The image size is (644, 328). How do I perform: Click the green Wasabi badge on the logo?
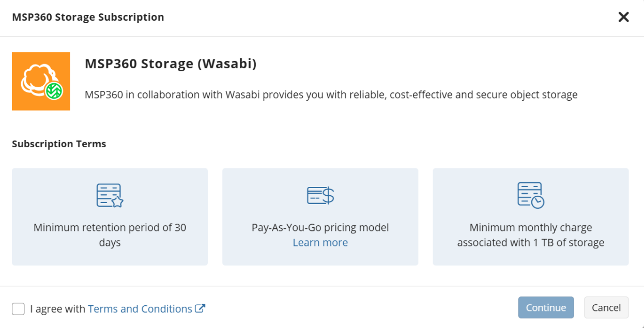pyautogui.click(x=53, y=91)
